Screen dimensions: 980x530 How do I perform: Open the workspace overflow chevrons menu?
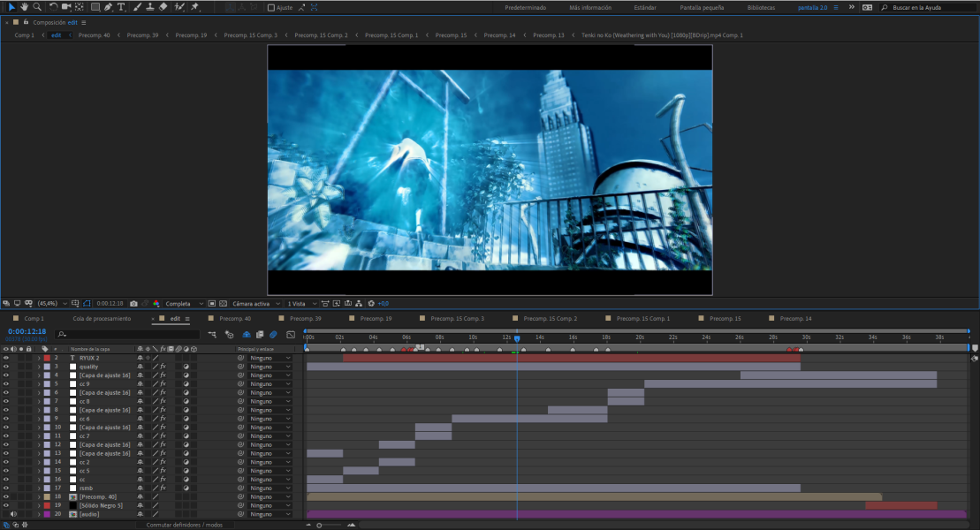pos(851,7)
